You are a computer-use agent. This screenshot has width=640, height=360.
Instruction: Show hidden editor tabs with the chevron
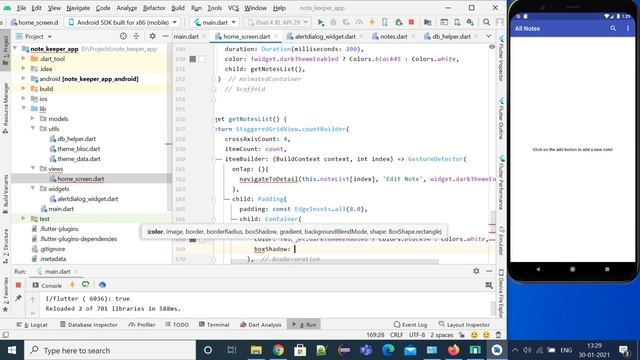coord(489,36)
